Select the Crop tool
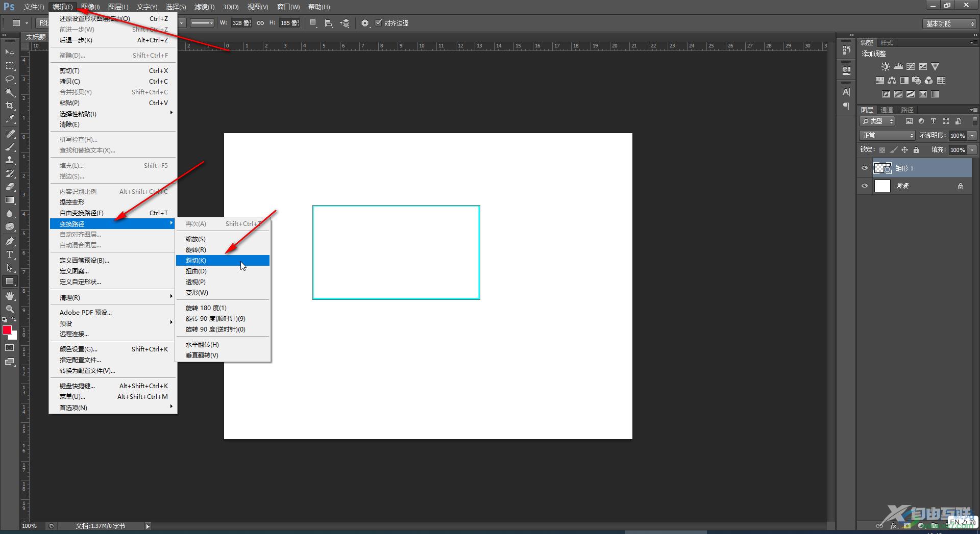The width and height of the screenshot is (980, 534). click(10, 106)
